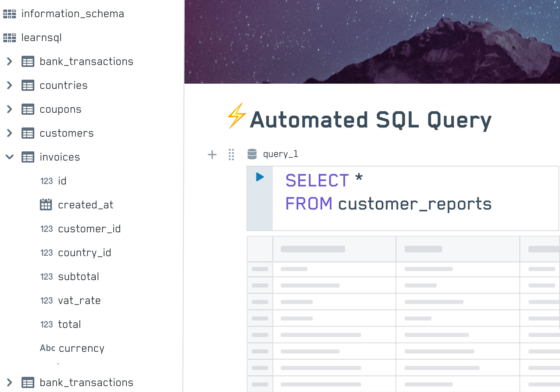Click the 123 numeric type icon next to subtotal
Screen dimensions: 560x392
pos(46,276)
